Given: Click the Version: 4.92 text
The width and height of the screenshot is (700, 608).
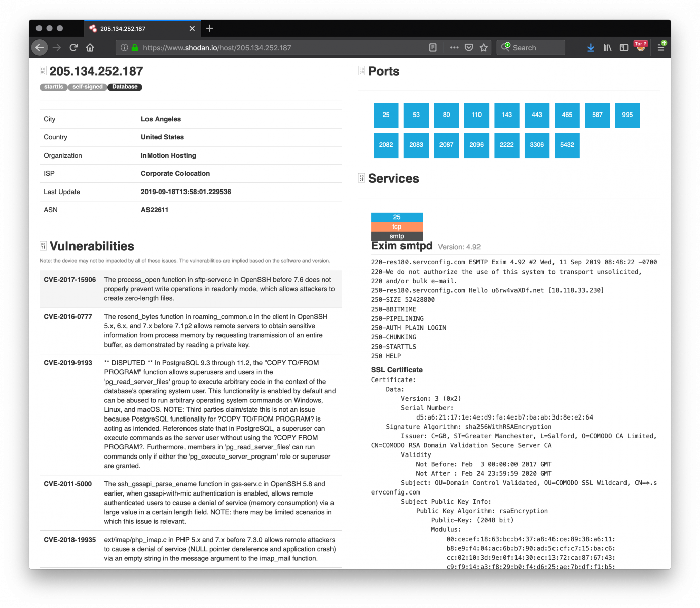Looking at the screenshot, I should [459, 247].
